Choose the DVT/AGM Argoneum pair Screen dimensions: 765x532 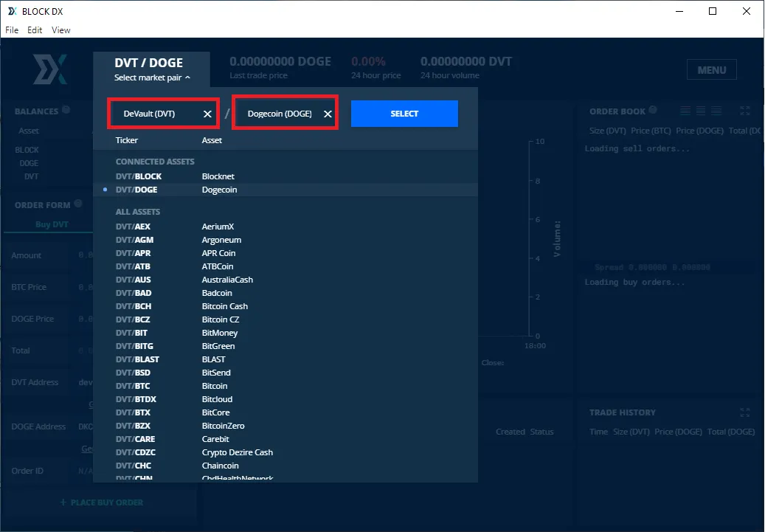pyautogui.click(x=285, y=240)
